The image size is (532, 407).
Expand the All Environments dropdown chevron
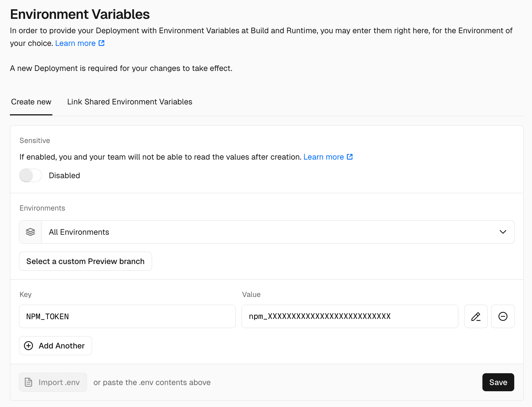503,232
